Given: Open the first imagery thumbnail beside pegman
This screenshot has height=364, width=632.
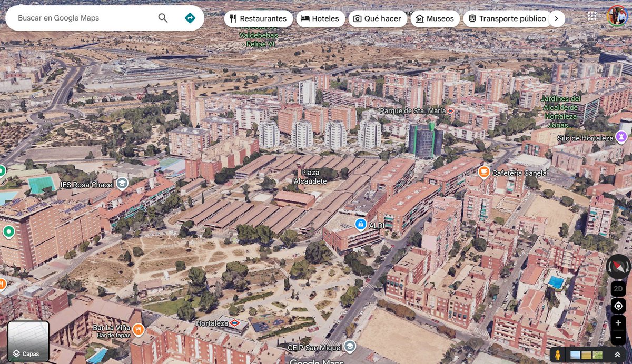Looking at the screenshot, I should click(575, 355).
